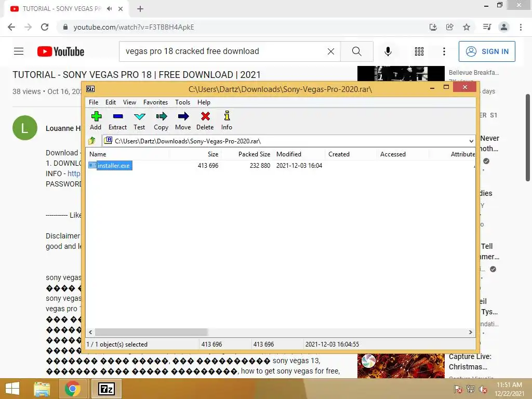Viewport: 532px width, 399px height.
Task: Click the 7-Zip horizontal scrollbar thumb
Action: pos(151,332)
